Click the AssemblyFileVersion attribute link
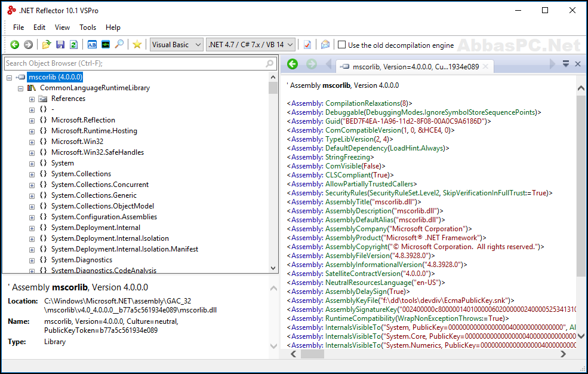Image resolution: width=588 pixels, height=374 pixels. click(358, 256)
